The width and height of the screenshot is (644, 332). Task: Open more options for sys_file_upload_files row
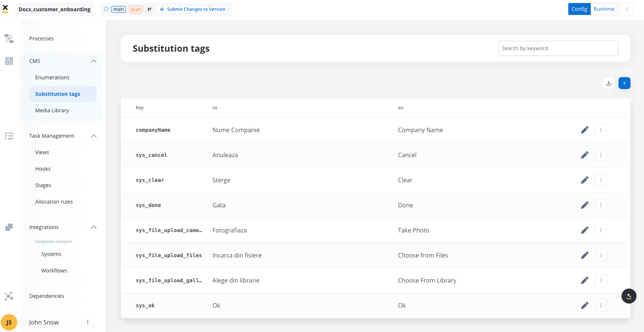click(x=601, y=255)
